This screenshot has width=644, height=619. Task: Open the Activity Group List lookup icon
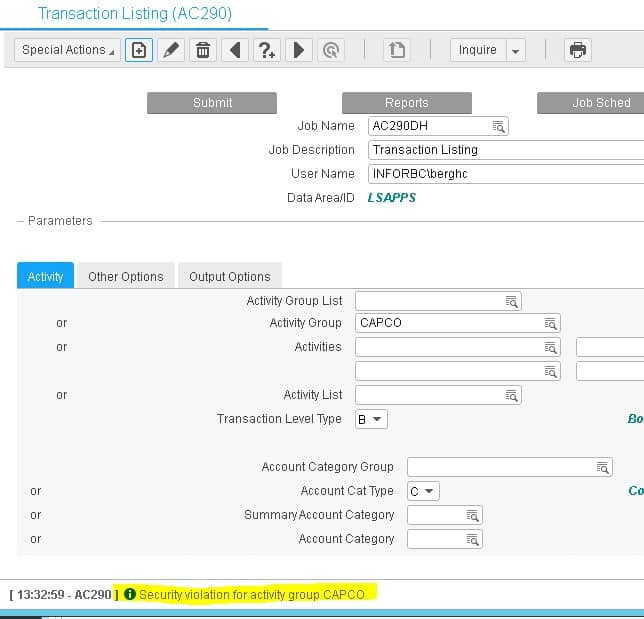coord(511,301)
